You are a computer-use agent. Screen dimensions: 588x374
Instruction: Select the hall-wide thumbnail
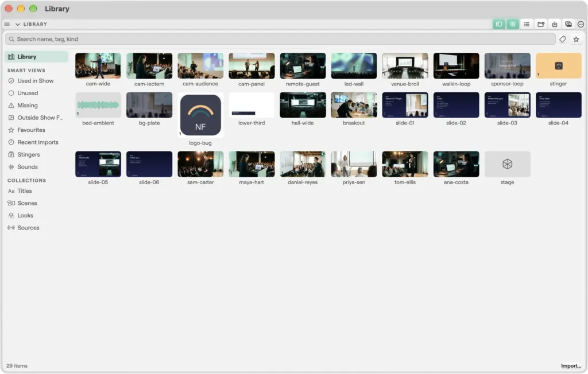303,105
